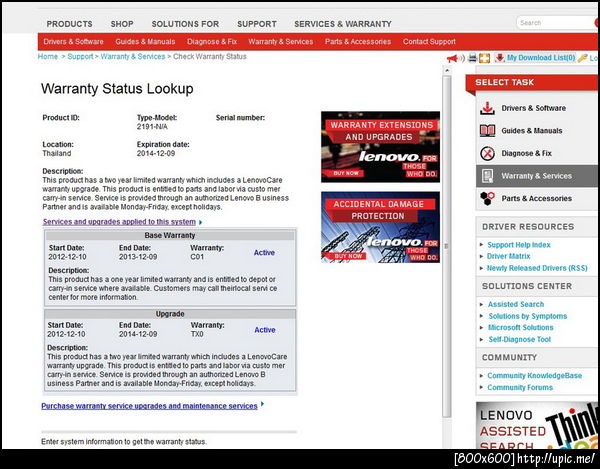This screenshot has height=469, width=600.
Task: Open Community KnowledgeBase link
Action: [535, 376]
